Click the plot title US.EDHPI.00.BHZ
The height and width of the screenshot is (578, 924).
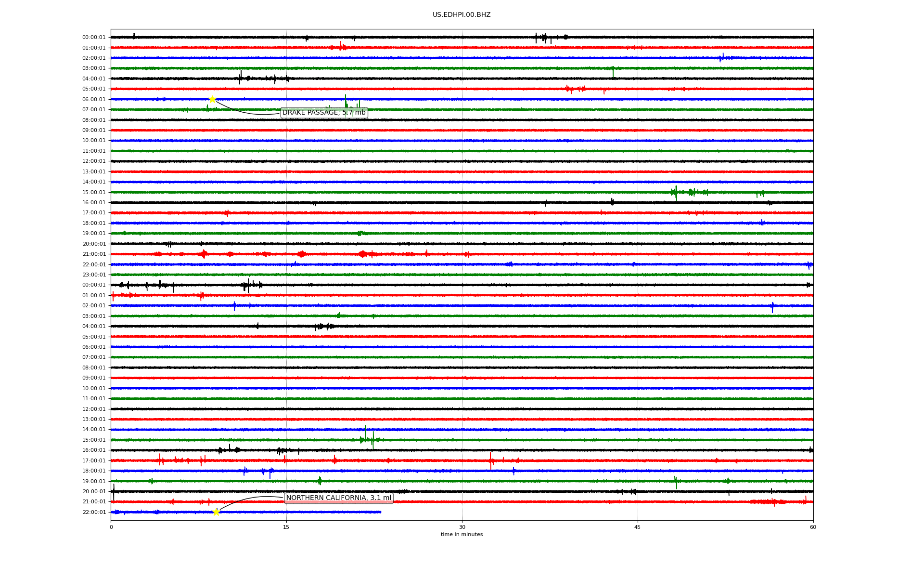pyautogui.click(x=462, y=15)
